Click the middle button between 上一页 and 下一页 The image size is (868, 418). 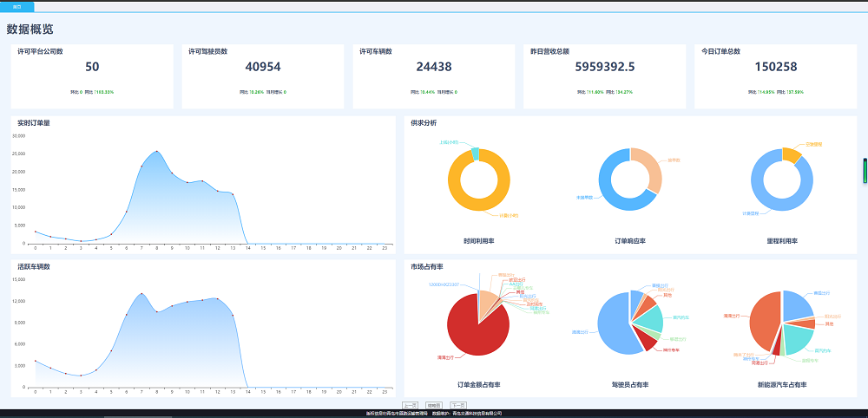click(x=434, y=405)
